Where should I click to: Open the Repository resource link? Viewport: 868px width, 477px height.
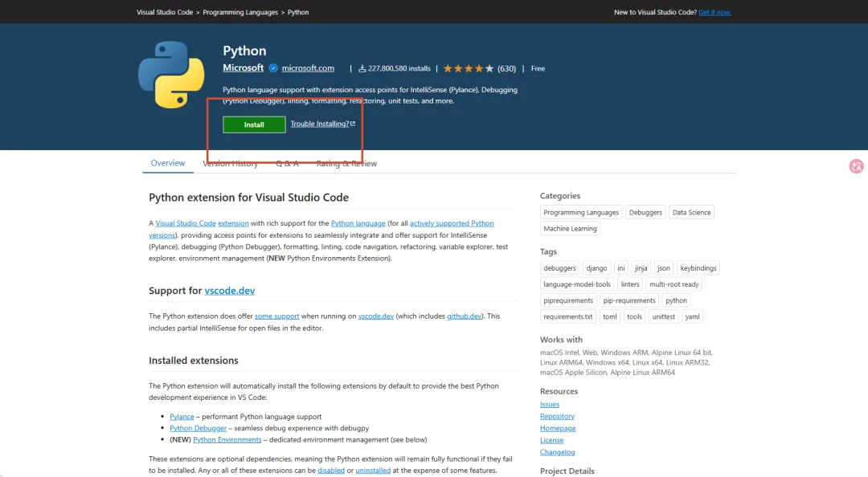[x=558, y=416]
